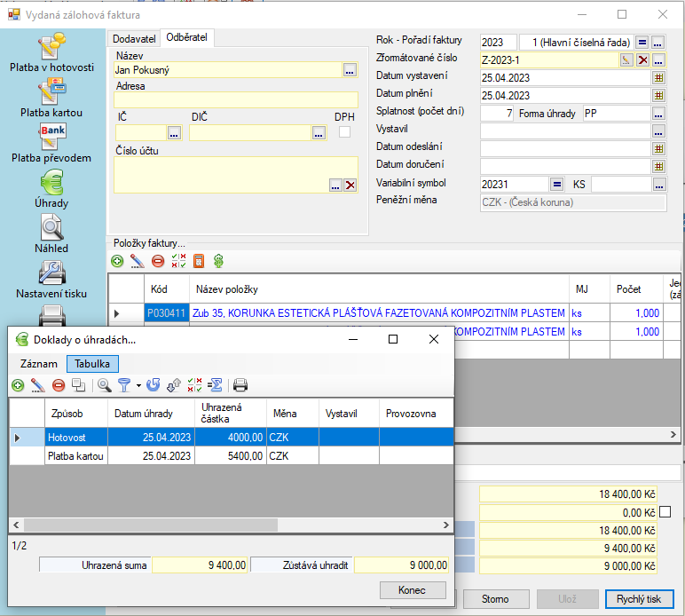The height and width of the screenshot is (616, 685).
Task: Close payments window with Konec
Action: [412, 590]
